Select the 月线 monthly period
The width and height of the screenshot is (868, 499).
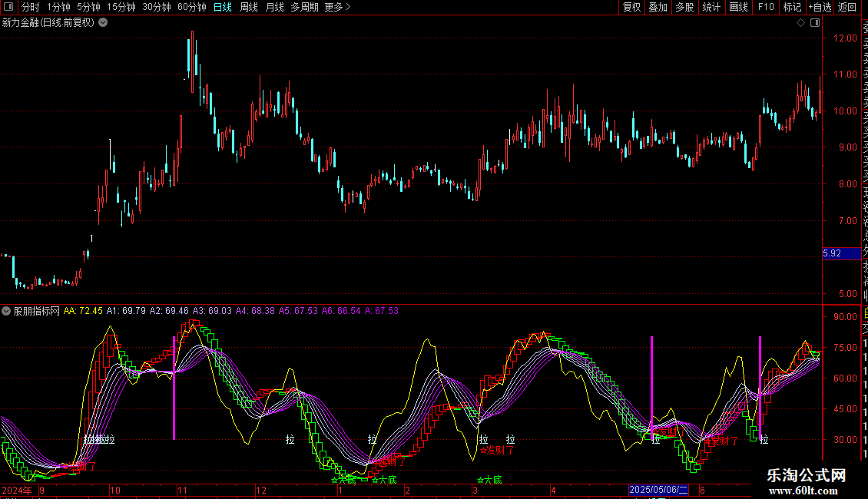(x=274, y=7)
